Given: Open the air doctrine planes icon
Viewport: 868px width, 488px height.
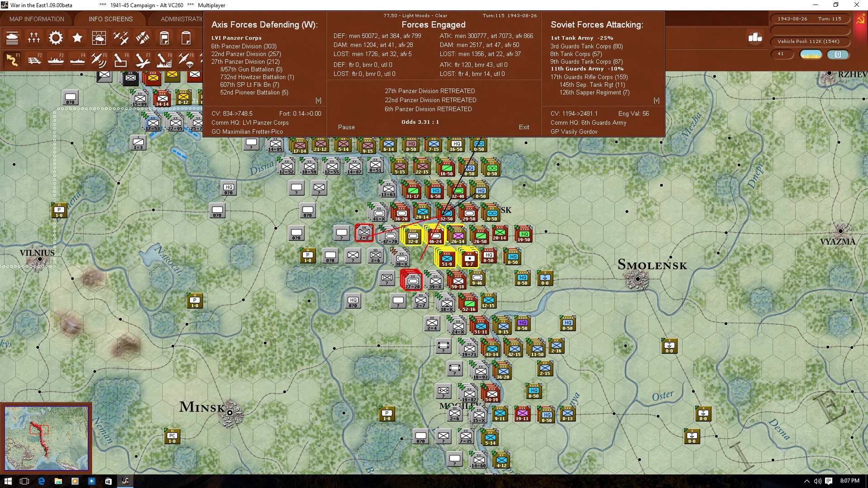Looking at the screenshot, I should 121,38.
